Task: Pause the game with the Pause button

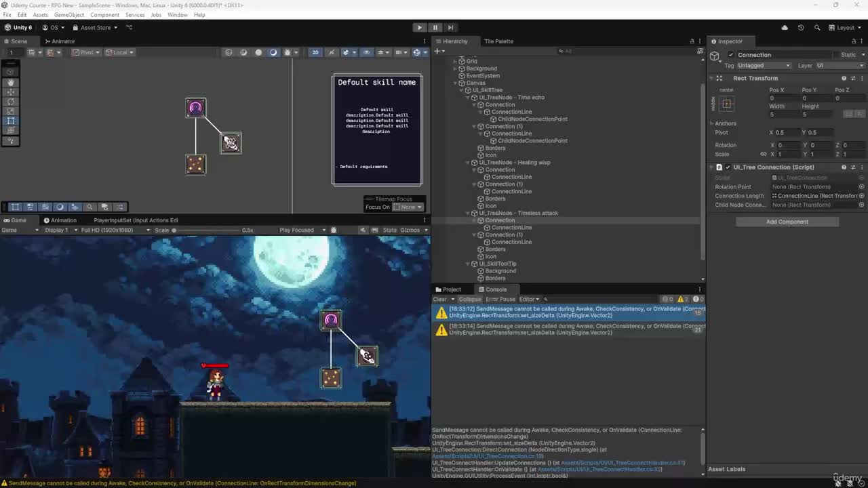Action: point(435,28)
